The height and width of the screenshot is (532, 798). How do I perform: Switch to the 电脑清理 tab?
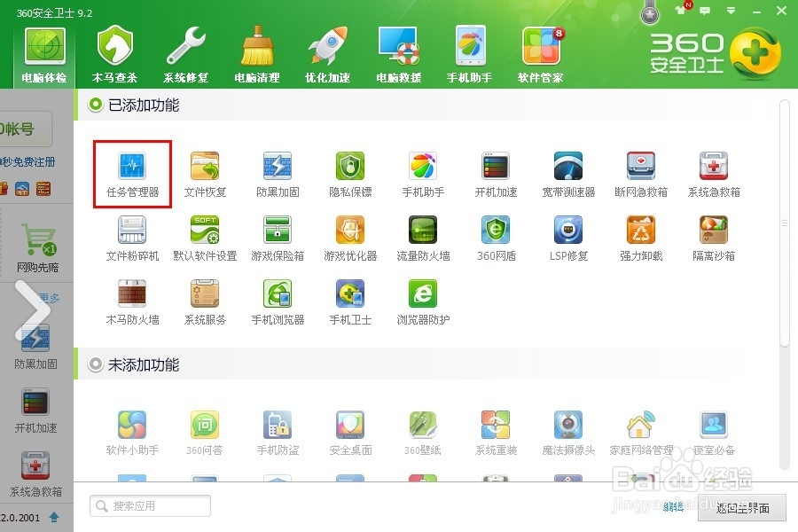pos(257,56)
